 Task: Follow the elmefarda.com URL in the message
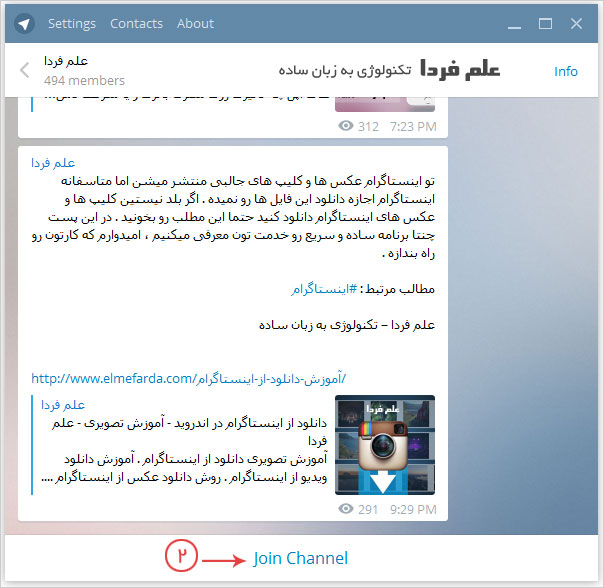(188, 379)
